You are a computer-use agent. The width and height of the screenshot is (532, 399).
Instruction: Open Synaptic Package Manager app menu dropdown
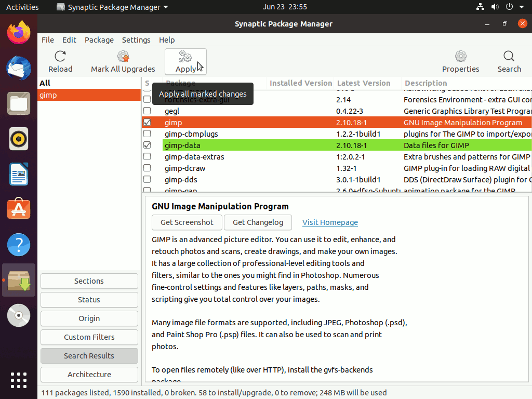[x=112, y=7]
